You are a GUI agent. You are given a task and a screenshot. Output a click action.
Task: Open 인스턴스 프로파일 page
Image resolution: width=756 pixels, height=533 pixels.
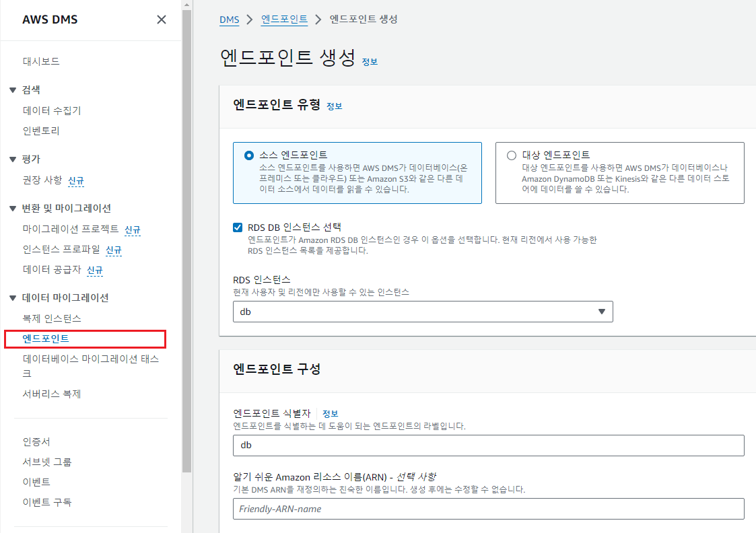tap(61, 249)
